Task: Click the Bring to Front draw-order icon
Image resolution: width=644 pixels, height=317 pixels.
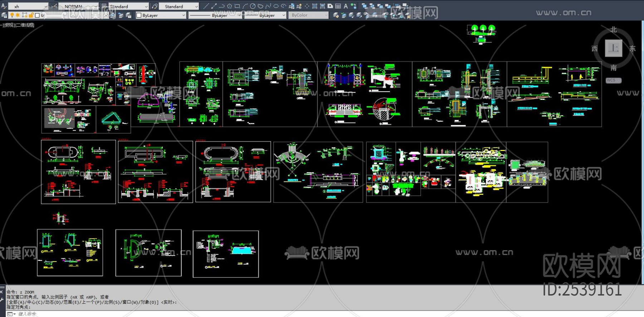Action: click(x=365, y=6)
